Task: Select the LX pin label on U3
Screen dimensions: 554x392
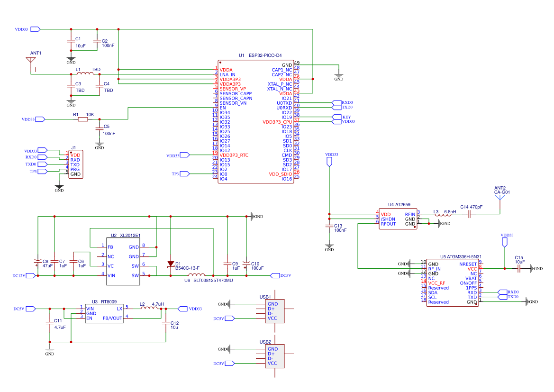Action: tap(119, 309)
